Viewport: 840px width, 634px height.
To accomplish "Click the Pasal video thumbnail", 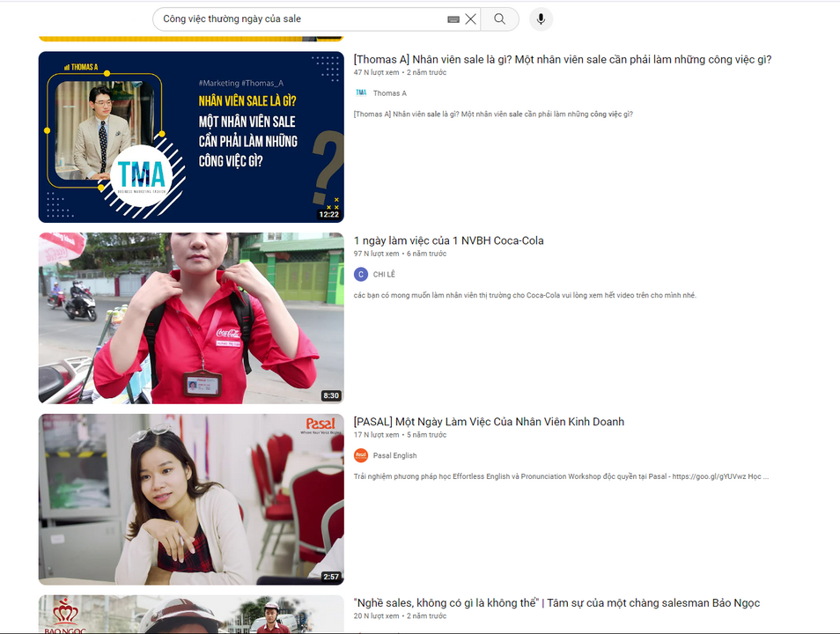I will click(191, 498).
